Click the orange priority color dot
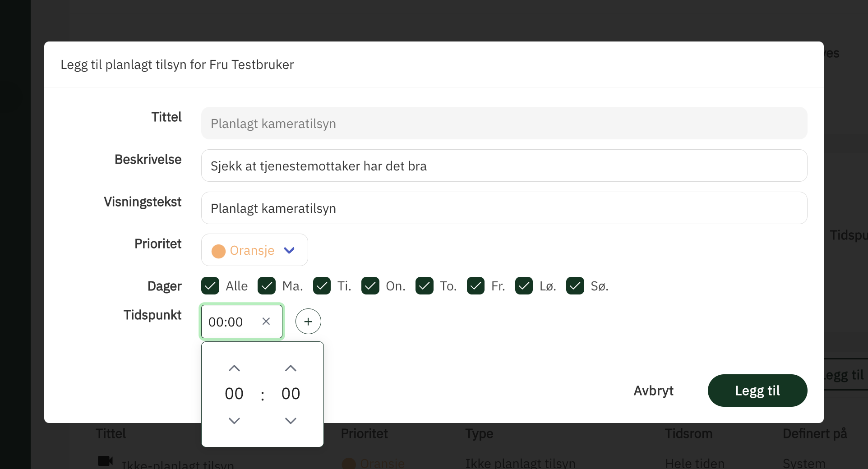Screen dimensions: 868x469 (218, 251)
